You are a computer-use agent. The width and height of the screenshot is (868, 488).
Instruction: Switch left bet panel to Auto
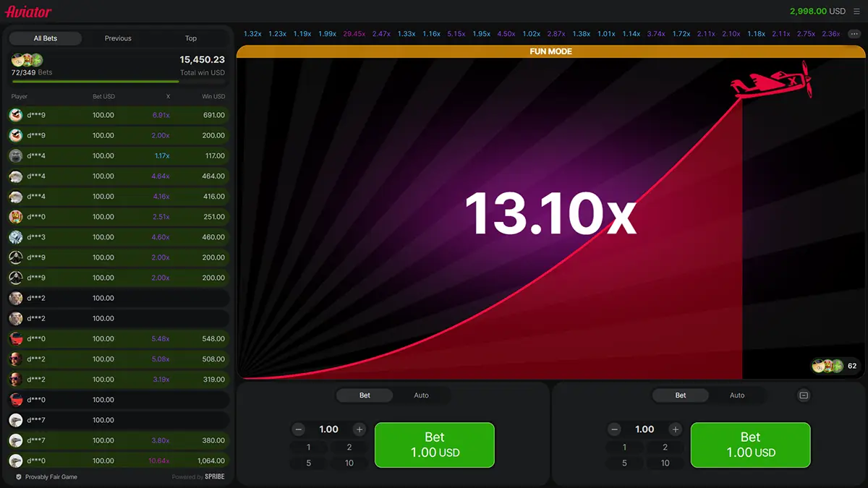[x=421, y=395]
